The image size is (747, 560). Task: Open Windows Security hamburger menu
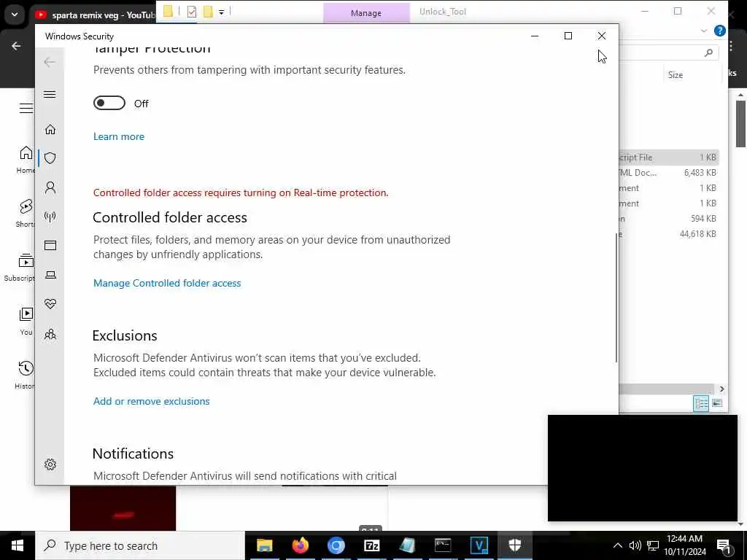click(50, 94)
